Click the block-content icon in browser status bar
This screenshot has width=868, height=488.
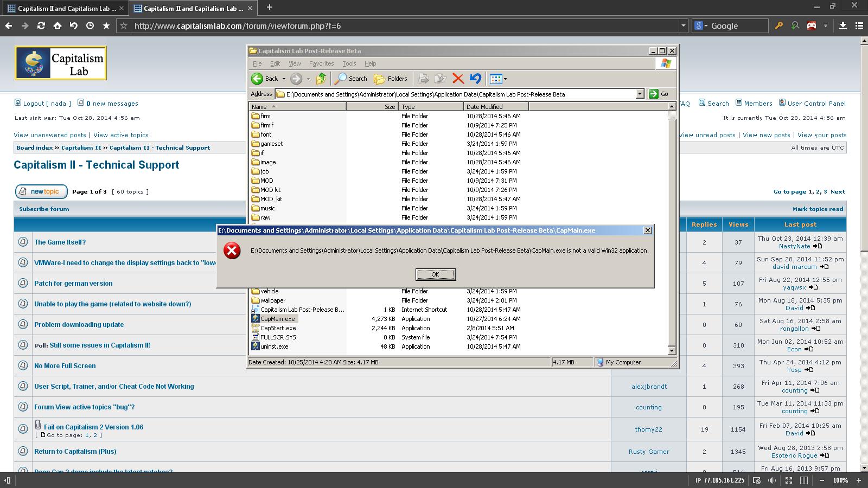[x=756, y=480]
